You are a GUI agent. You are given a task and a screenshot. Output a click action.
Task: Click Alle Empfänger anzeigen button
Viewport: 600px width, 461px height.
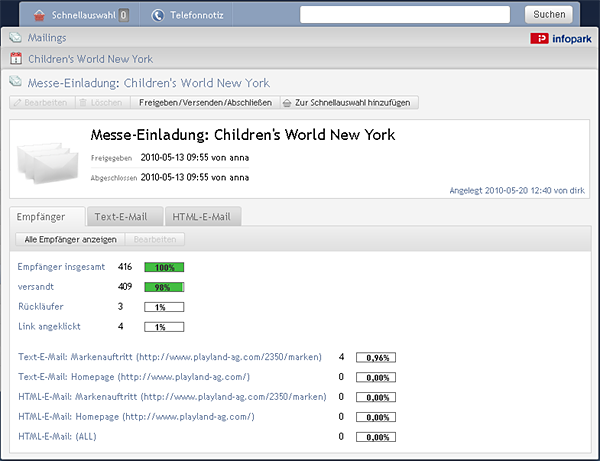click(70, 239)
